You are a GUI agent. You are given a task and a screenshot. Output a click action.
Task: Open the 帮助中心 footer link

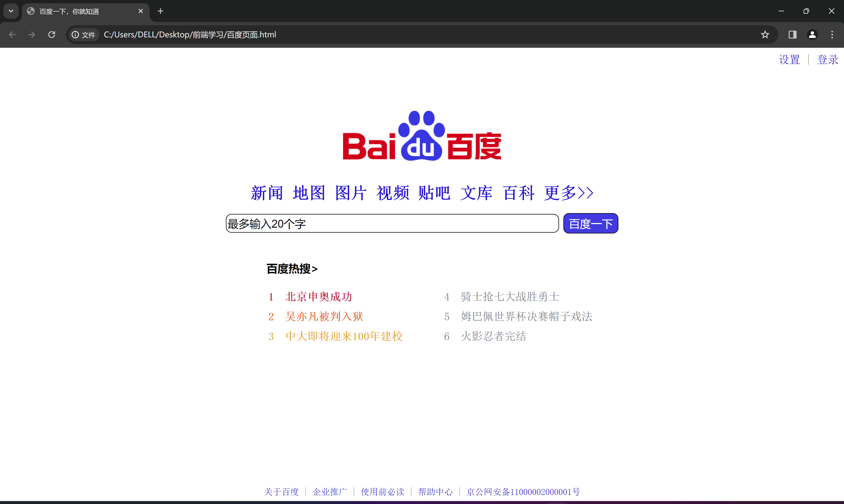[435, 492]
